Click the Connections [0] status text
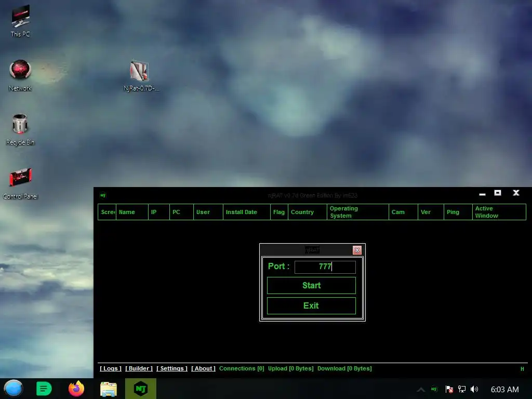The height and width of the screenshot is (399, 532). 242,368
